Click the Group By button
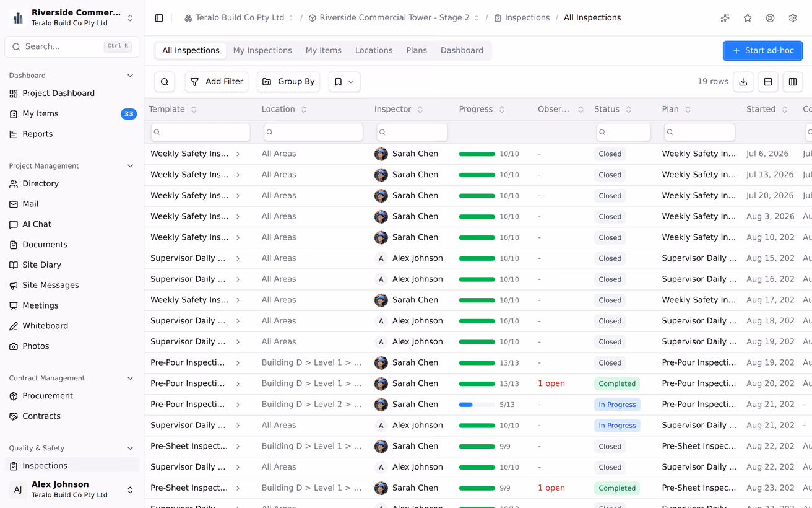The height and width of the screenshot is (508, 812). pos(288,82)
